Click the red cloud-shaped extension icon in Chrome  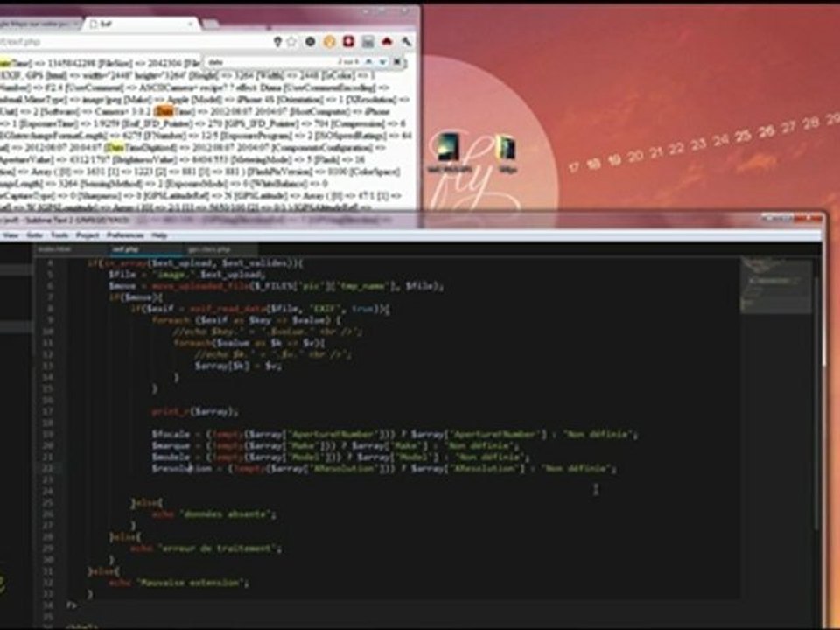(387, 42)
